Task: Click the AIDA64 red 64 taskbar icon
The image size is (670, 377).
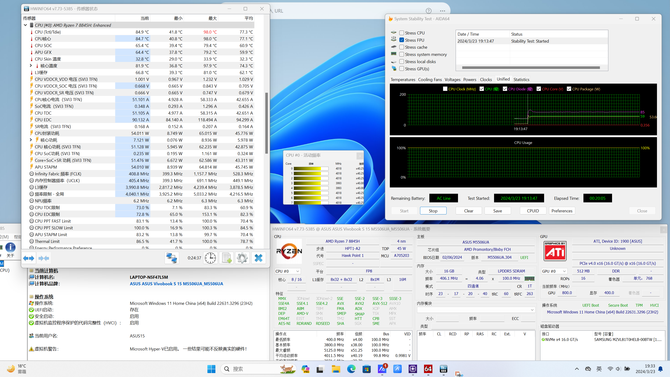Action: pyautogui.click(x=428, y=369)
